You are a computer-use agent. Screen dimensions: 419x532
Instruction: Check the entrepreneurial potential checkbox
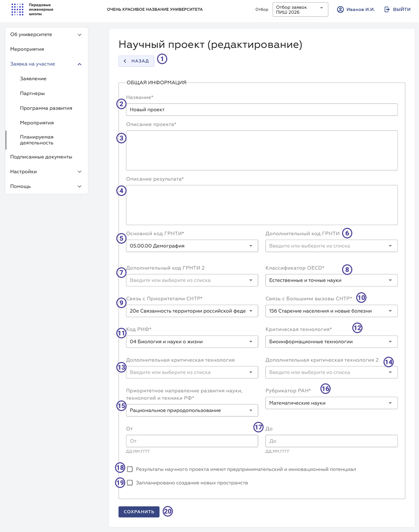click(130, 469)
